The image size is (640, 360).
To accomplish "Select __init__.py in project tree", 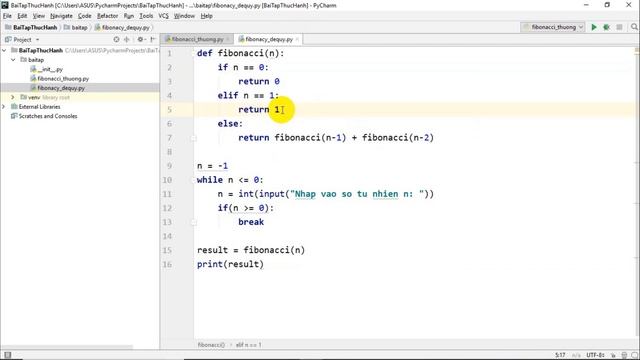I will [x=50, y=69].
